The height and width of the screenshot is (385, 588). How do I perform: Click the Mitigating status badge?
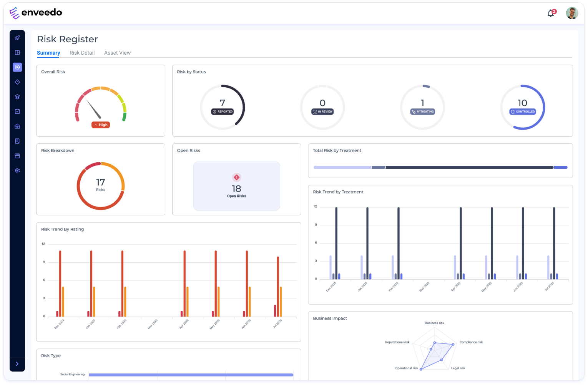click(422, 112)
